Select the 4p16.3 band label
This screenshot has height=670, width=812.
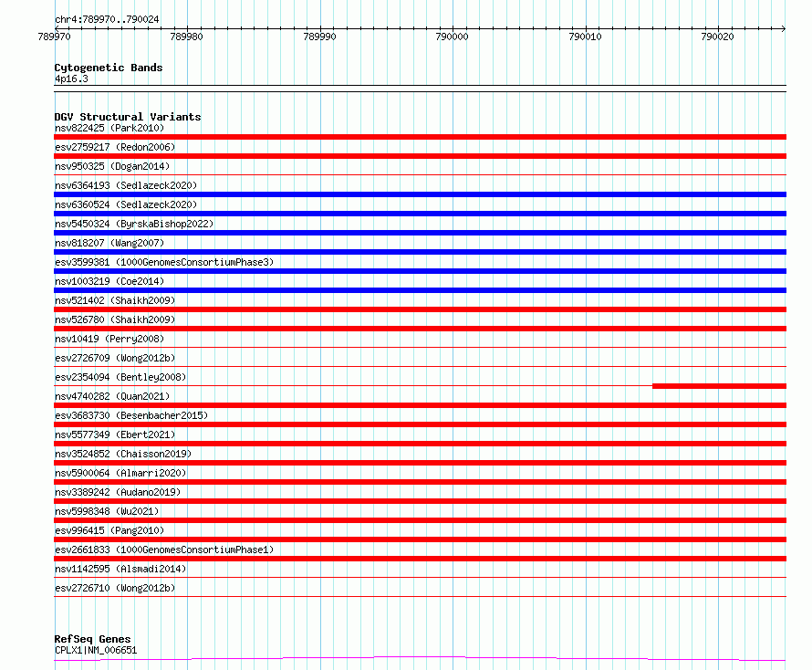(x=71, y=79)
